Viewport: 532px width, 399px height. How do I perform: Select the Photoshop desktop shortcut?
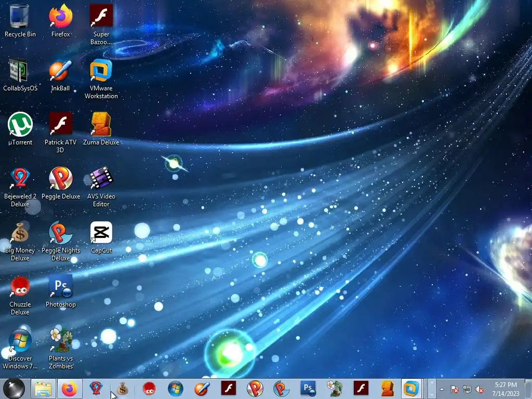click(x=60, y=290)
